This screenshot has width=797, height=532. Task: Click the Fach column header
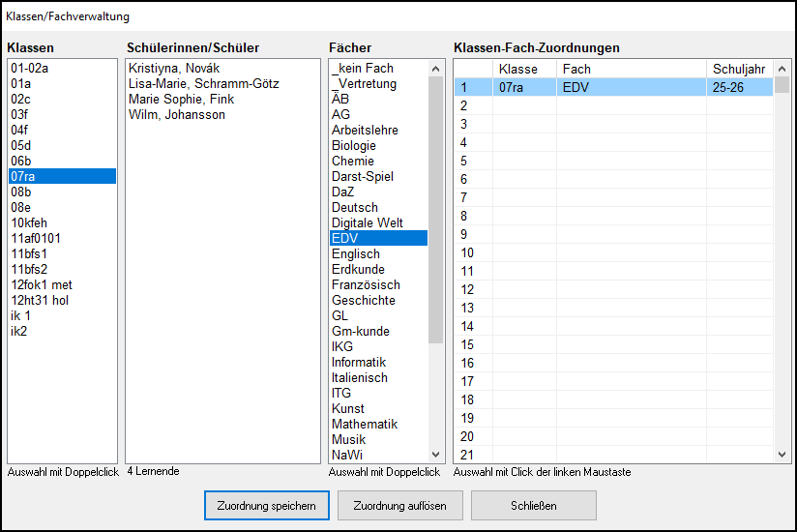pos(631,69)
